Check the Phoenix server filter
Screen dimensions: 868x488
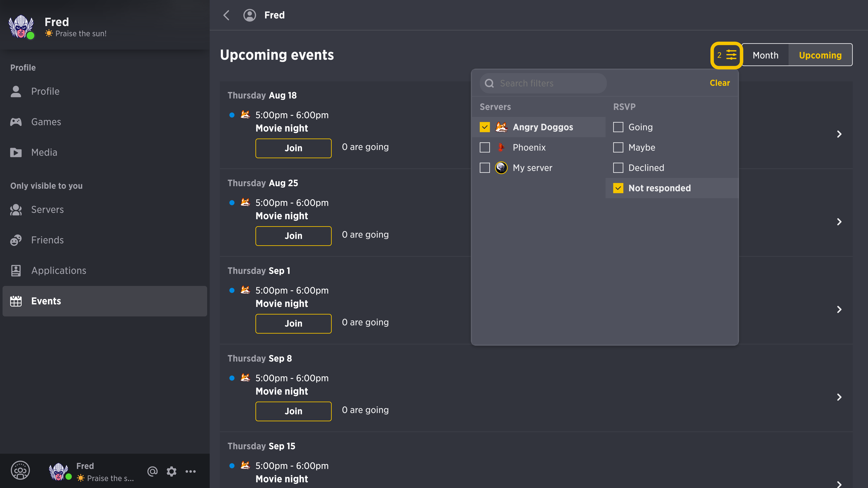point(485,147)
